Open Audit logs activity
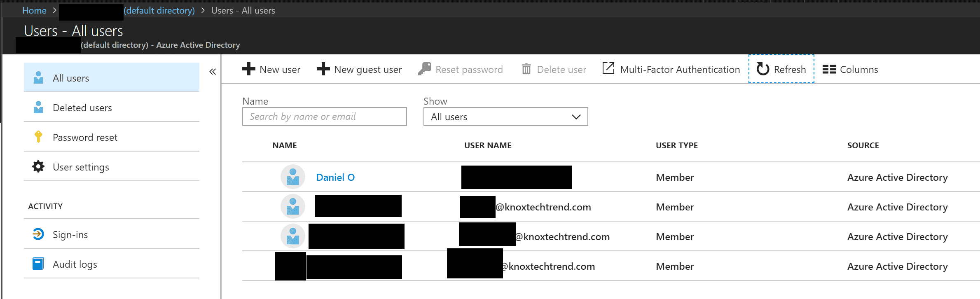980x299 pixels. tap(112, 264)
